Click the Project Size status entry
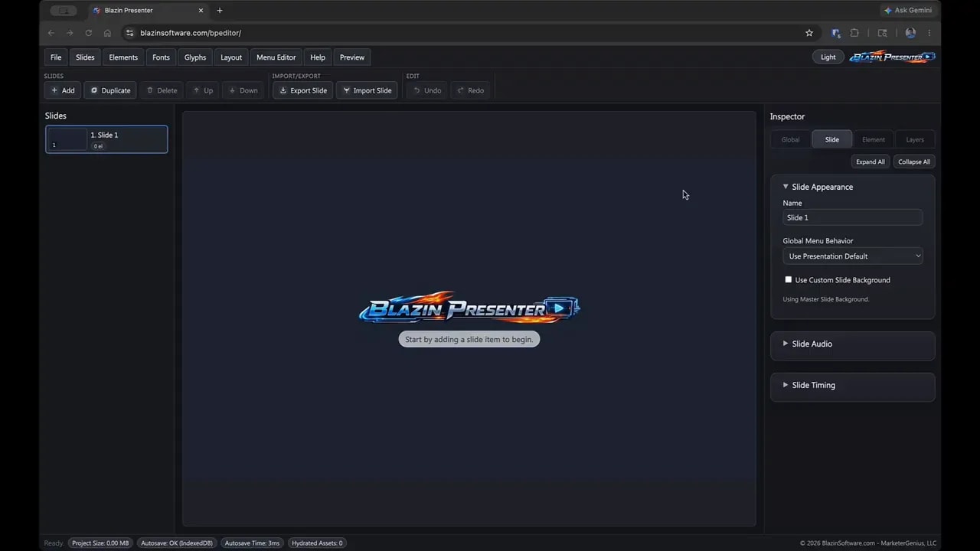Viewport: 980px width, 551px height. (x=100, y=543)
